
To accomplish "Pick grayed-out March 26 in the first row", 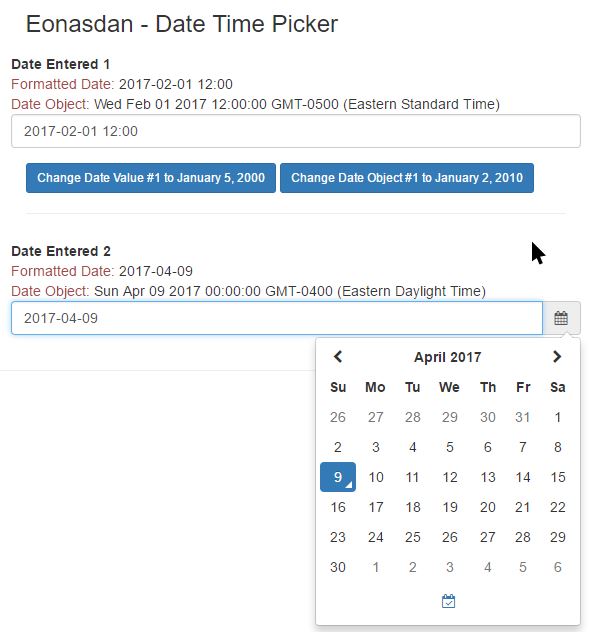I will click(338, 417).
